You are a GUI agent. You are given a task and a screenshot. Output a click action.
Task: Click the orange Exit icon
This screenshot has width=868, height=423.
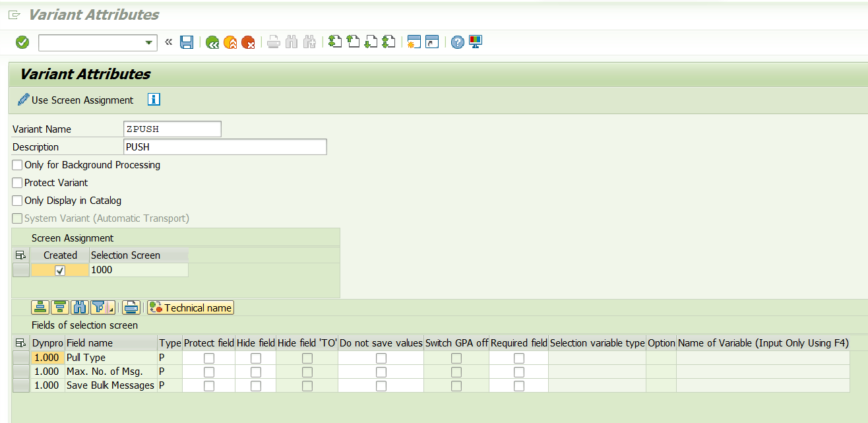point(230,42)
